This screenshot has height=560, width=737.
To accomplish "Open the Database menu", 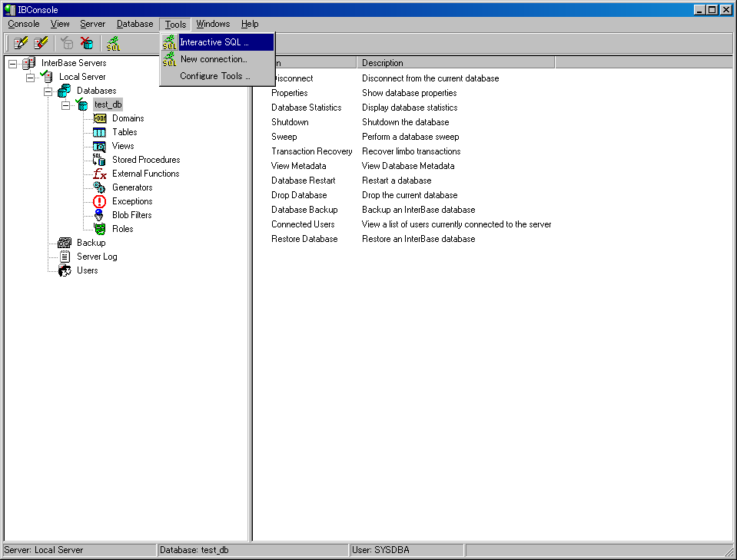I will (x=134, y=24).
